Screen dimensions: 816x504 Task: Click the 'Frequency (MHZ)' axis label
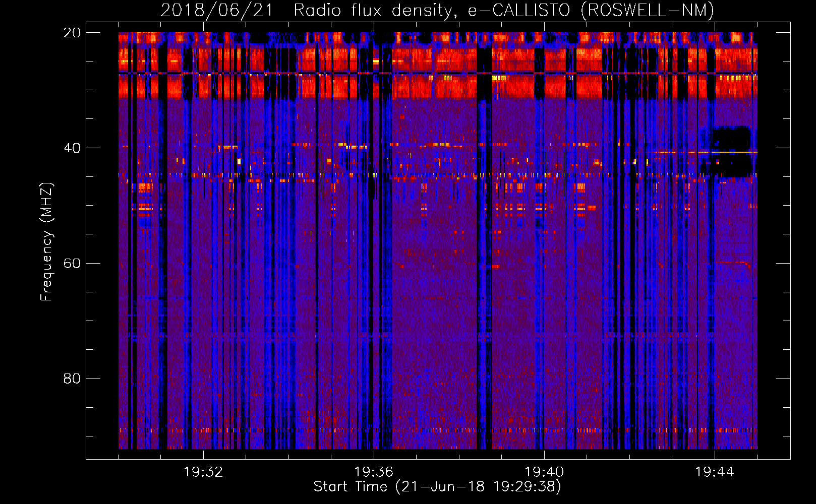(x=46, y=242)
